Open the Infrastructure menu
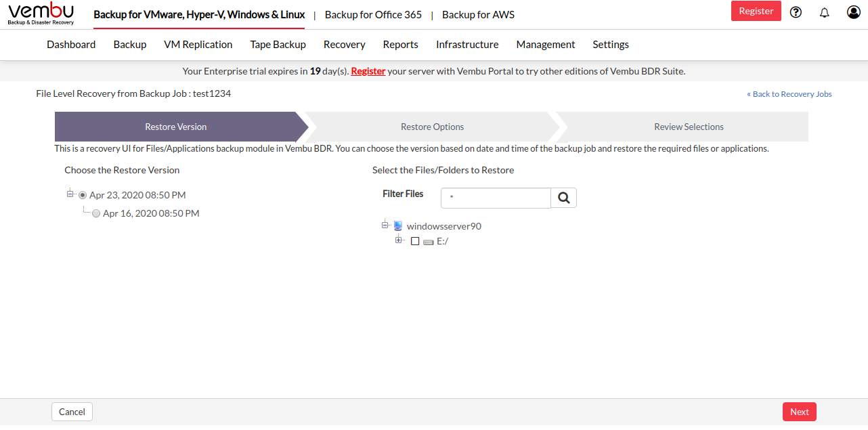The height and width of the screenshot is (430, 868). [467, 45]
